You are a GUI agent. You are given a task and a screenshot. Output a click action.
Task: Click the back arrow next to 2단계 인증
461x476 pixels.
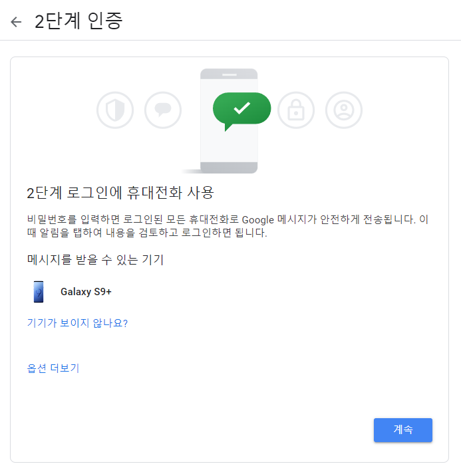click(16, 22)
